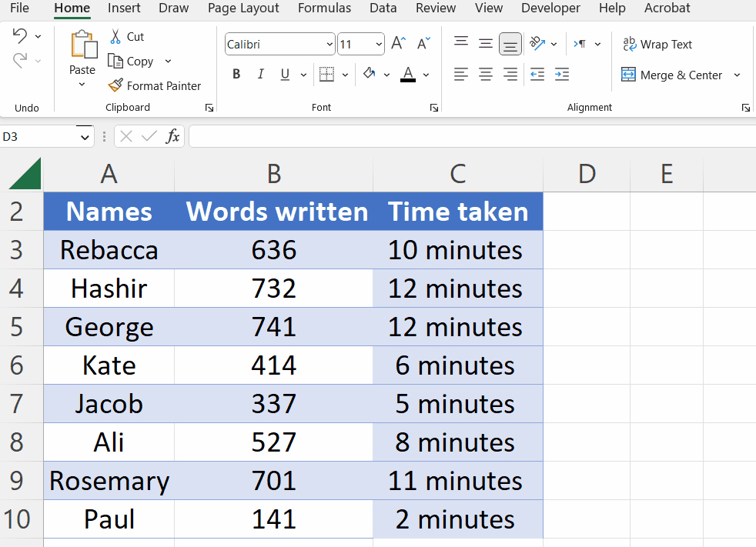Screen dimensions: 756x547
Task: Apply bold formatting
Action: (236, 74)
